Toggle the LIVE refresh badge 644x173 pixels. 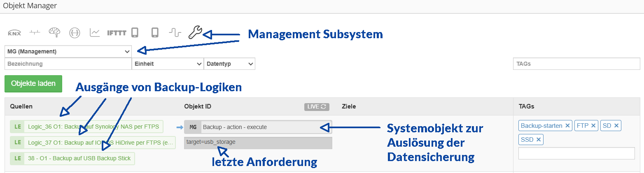(x=317, y=107)
